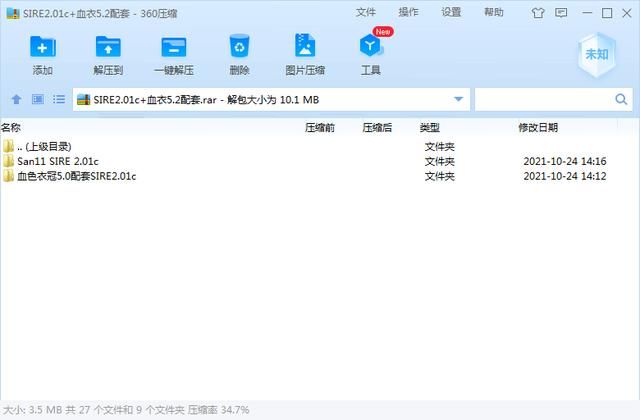Sort by 修改日期 column header
This screenshot has height=420, width=640.
coord(538,127)
